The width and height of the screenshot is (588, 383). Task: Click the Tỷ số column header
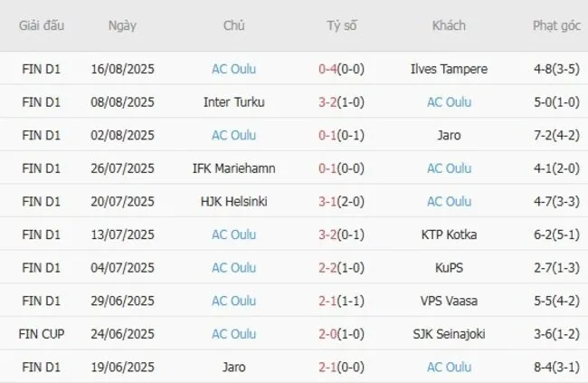pos(341,25)
